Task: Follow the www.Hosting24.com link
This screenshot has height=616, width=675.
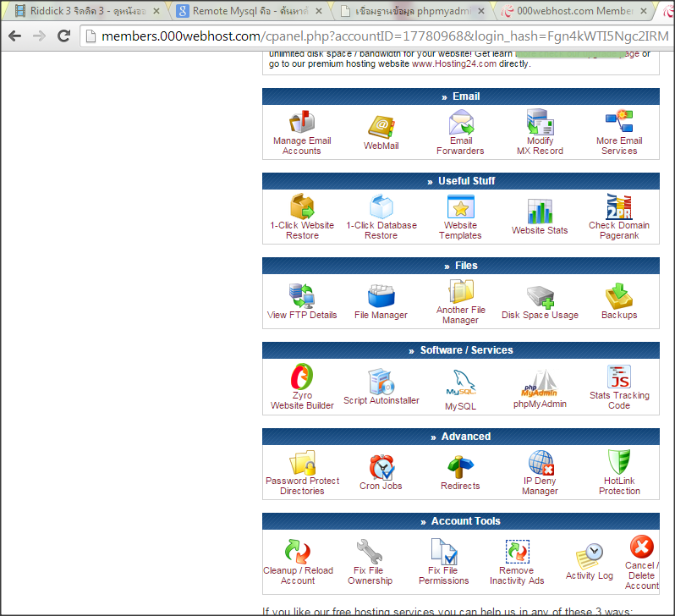Action: [454, 63]
